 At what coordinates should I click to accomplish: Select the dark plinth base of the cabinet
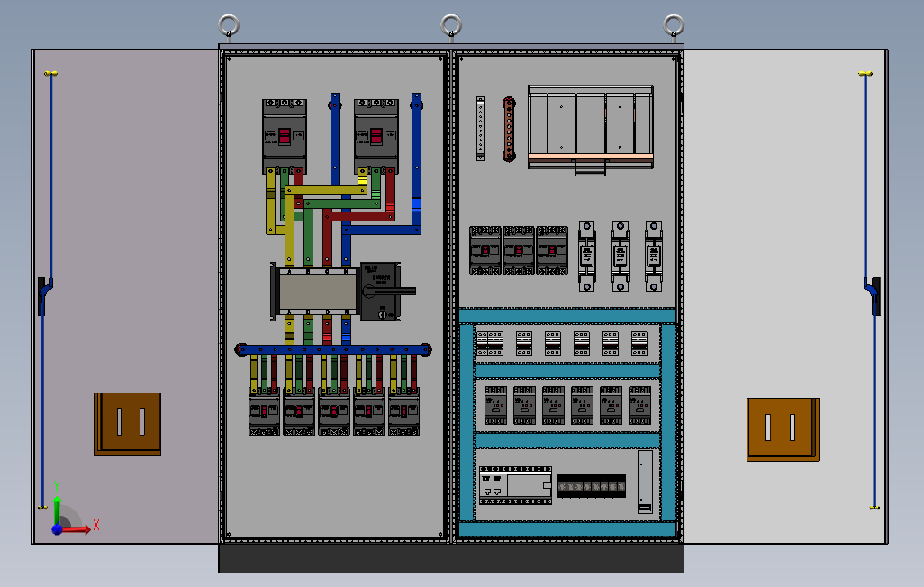tap(451, 558)
